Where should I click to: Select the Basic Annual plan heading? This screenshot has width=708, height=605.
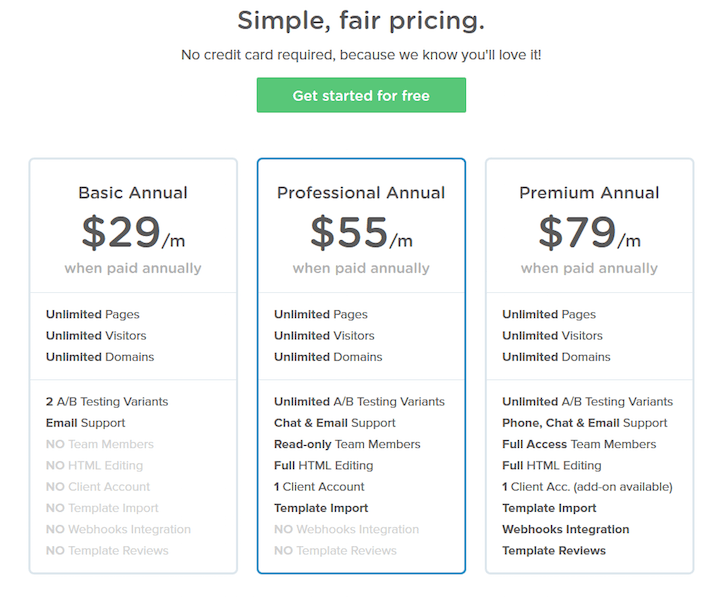point(133,193)
